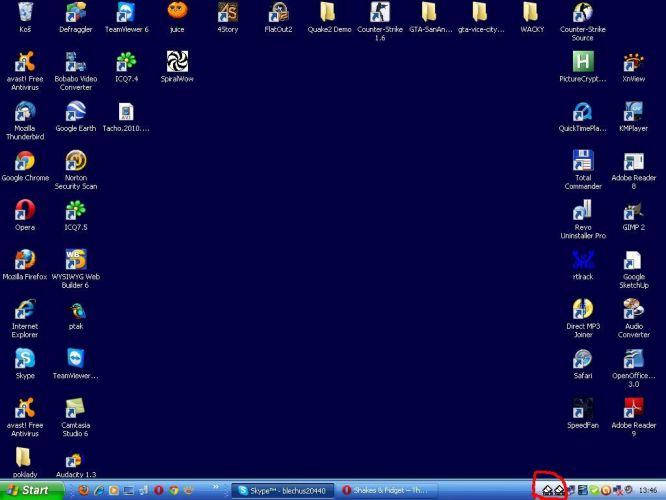Open the poklady folder
The image size is (666, 500).
click(x=25, y=462)
